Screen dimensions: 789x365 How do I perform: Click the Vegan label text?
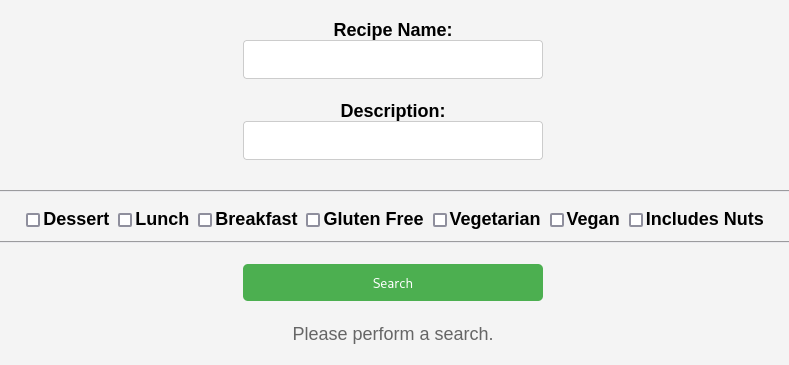[593, 219]
